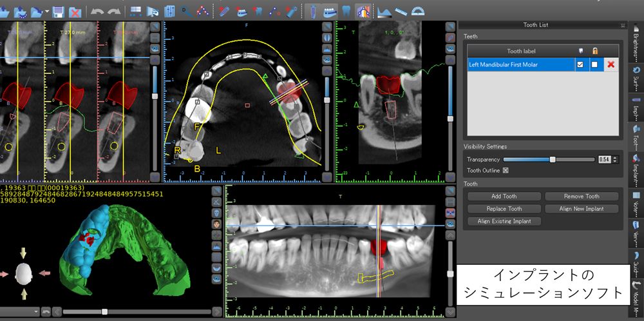
Task: Click the skull icon beside the 3D view
Action: pos(217,213)
